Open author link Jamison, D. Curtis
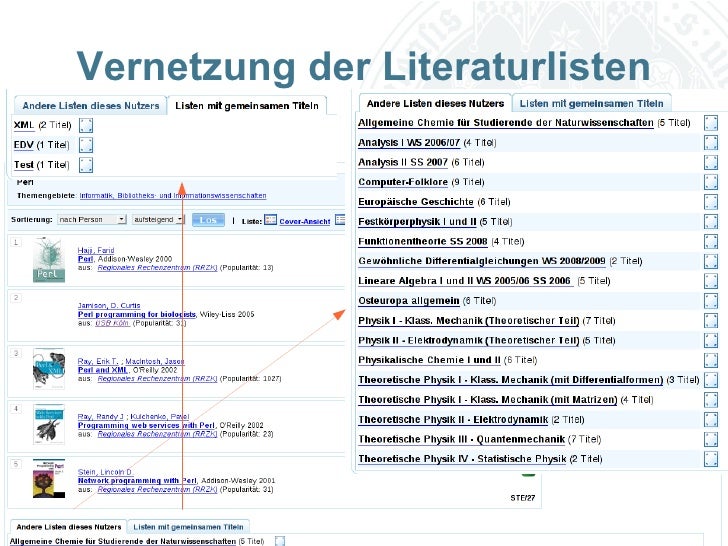728x546 pixels. [x=109, y=306]
